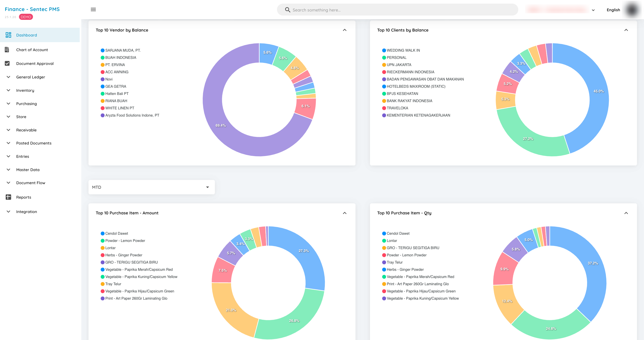644x340 pixels.
Task: Toggle WEDDING WALK IN legend series
Action: (401, 51)
